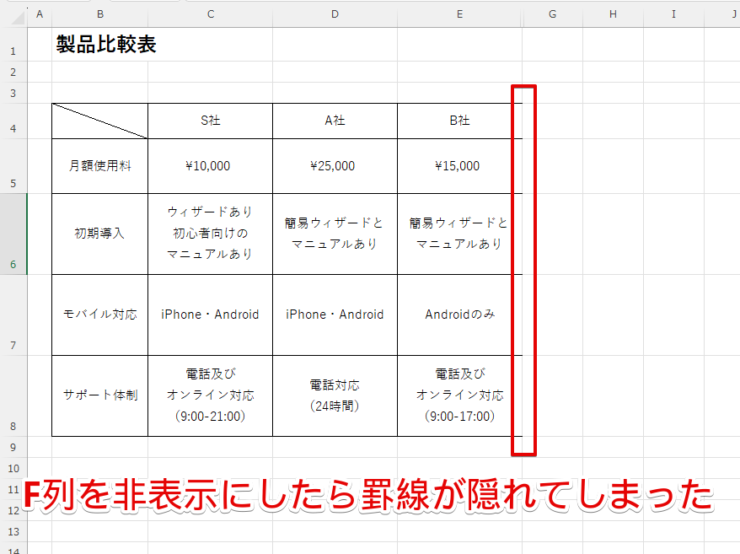Select row 2 header
This screenshot has height=554, width=740.
13,72
